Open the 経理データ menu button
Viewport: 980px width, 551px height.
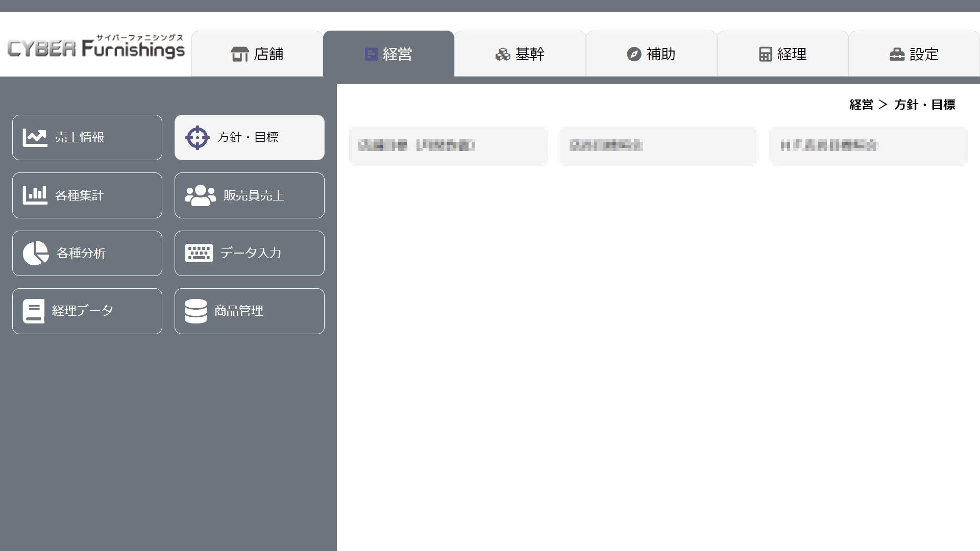(87, 311)
